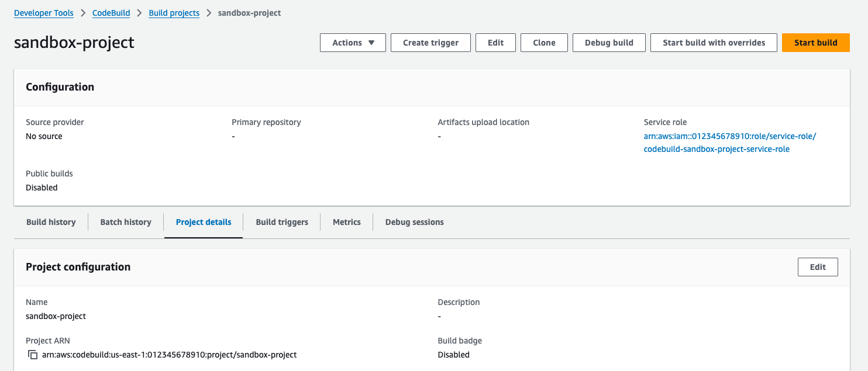Screen dimensions: 868x371
Task: Open the Debug build option
Action: pyautogui.click(x=609, y=42)
